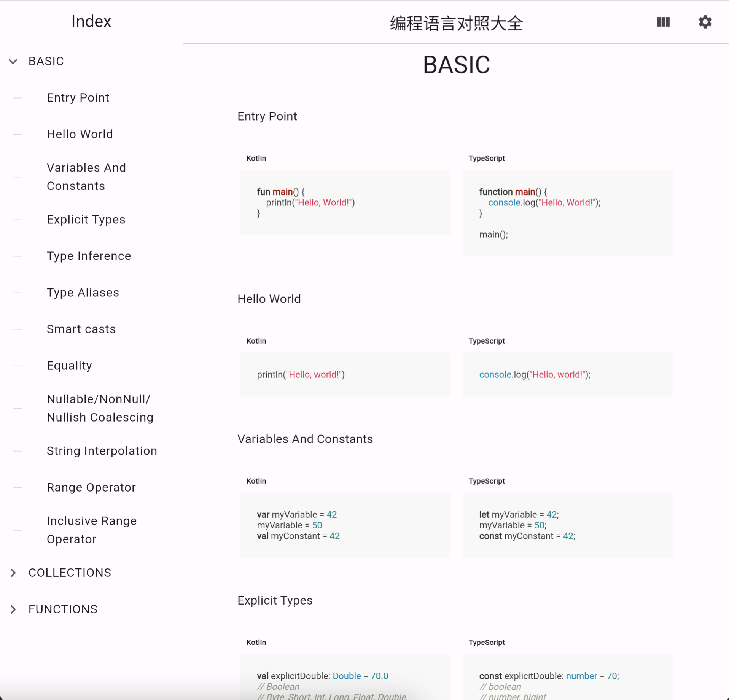Open Nullable/NonNull/Nullish Coalescing entry
This screenshot has width=729, height=700.
tap(100, 408)
